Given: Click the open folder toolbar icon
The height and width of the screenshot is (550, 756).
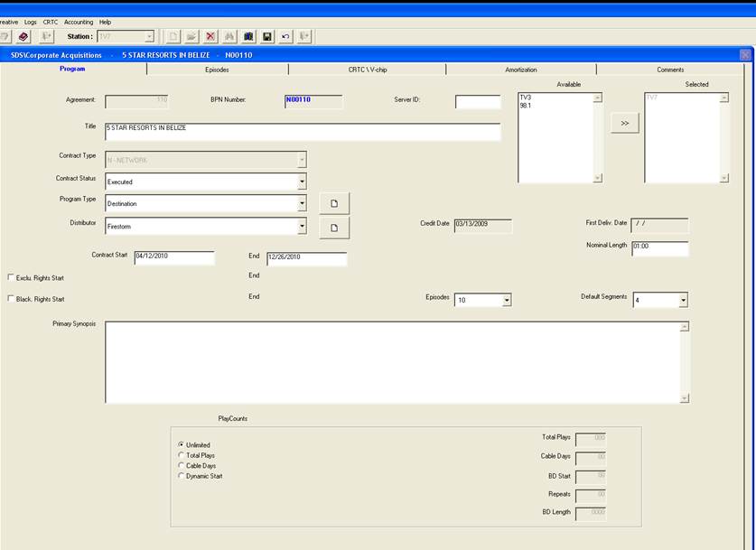Looking at the screenshot, I should click(x=191, y=36).
